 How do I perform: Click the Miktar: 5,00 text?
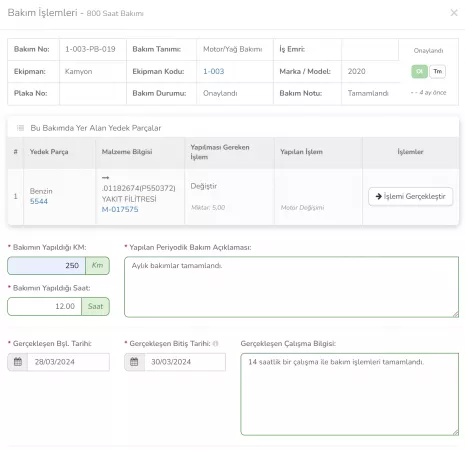(208, 208)
